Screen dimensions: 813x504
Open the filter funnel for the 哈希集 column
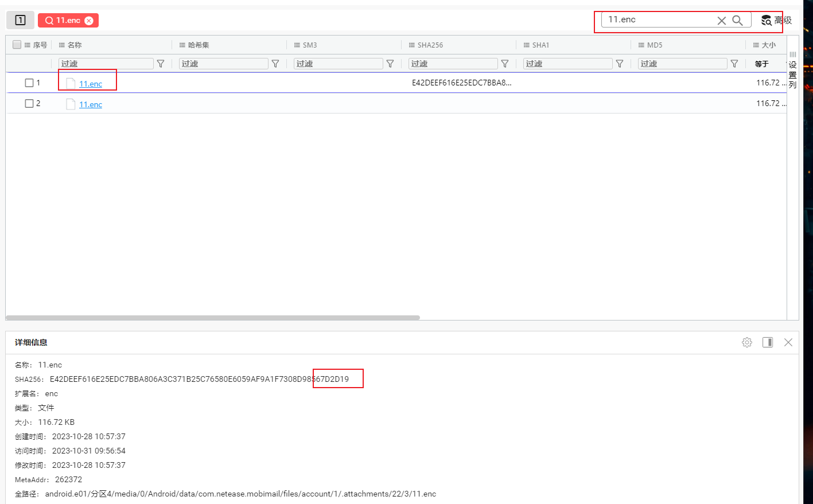(275, 64)
